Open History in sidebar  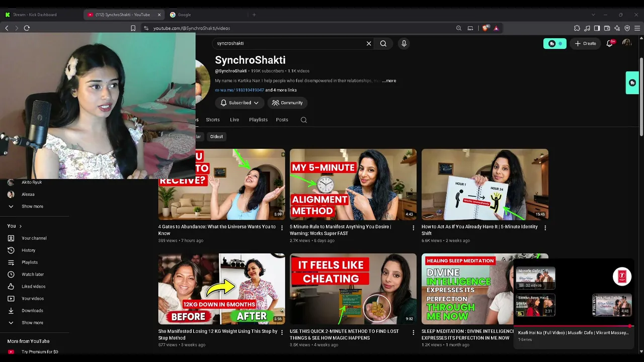tap(29, 250)
